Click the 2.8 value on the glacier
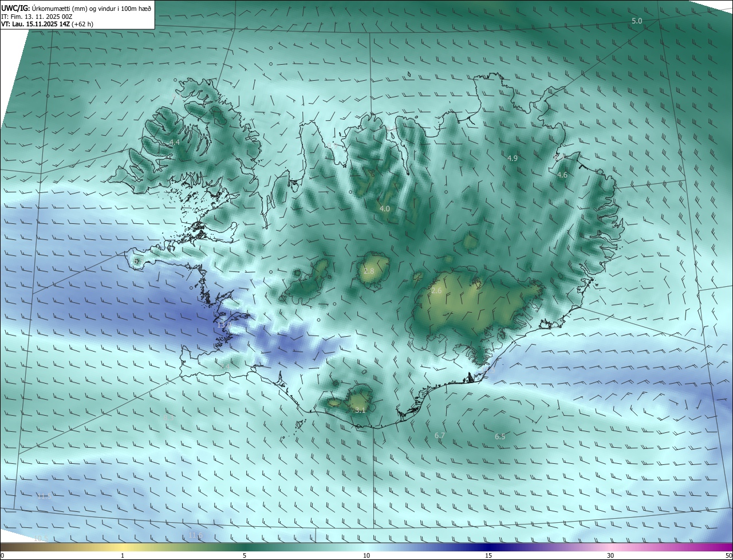 point(369,271)
